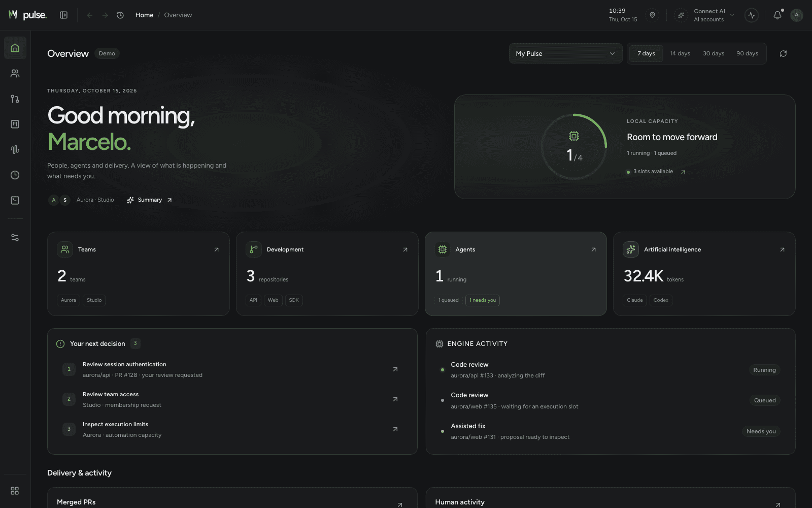Click the 1 needs you chip
Screen dimensions: 812x508
[x=483, y=300]
